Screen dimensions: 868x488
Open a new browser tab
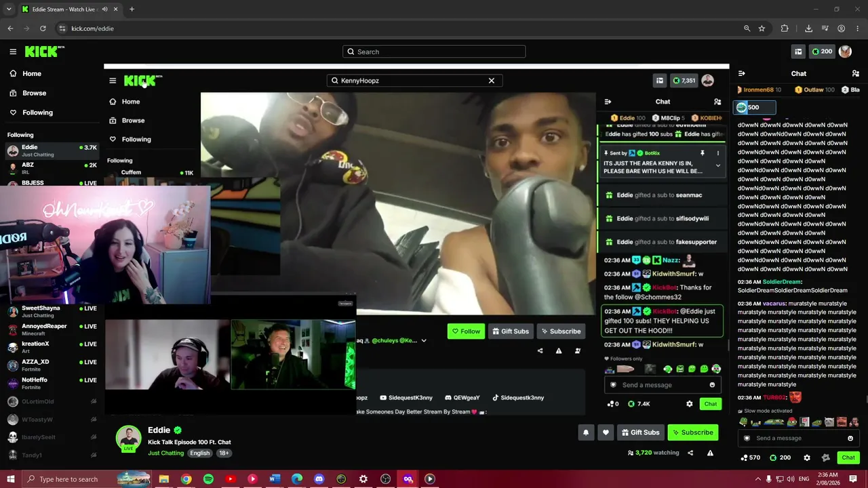click(132, 9)
